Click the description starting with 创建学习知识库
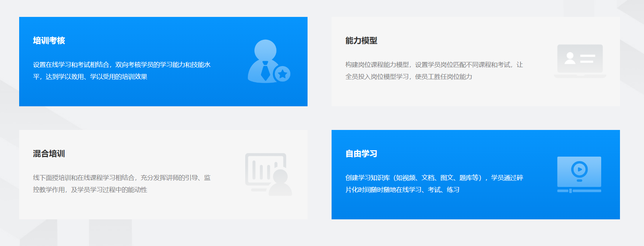The height and width of the screenshot is (246, 644). (x=434, y=184)
